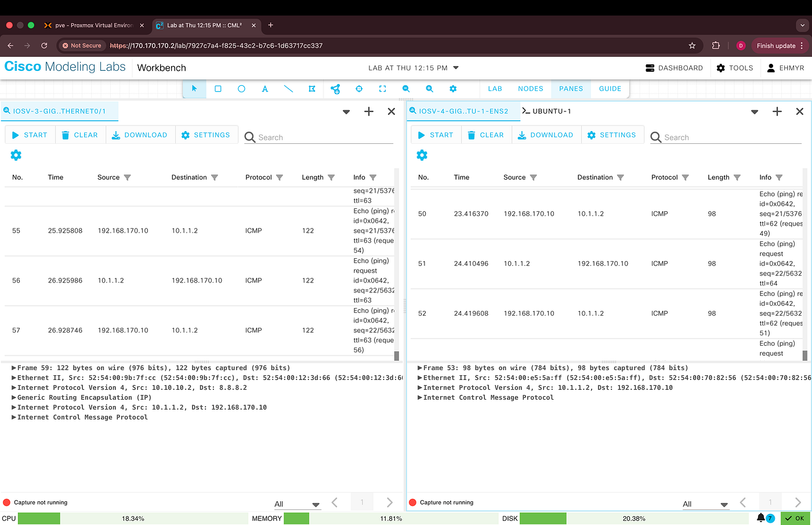Filter left pane Protocol column
This screenshot has width=812, height=525.
point(280,178)
